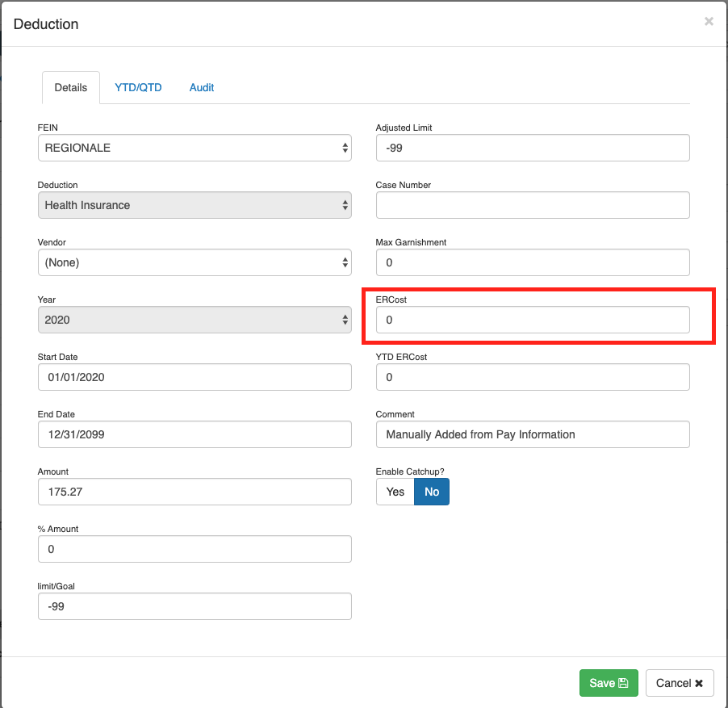Select the Max Garnishment field

point(533,262)
